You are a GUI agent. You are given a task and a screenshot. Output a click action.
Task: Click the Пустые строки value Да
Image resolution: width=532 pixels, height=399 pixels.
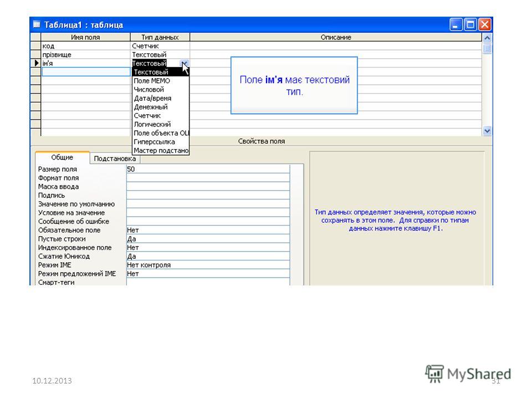click(208, 239)
